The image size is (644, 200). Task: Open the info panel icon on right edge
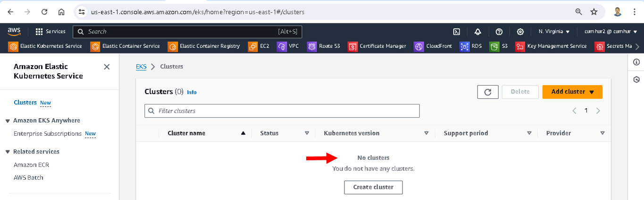point(636,62)
